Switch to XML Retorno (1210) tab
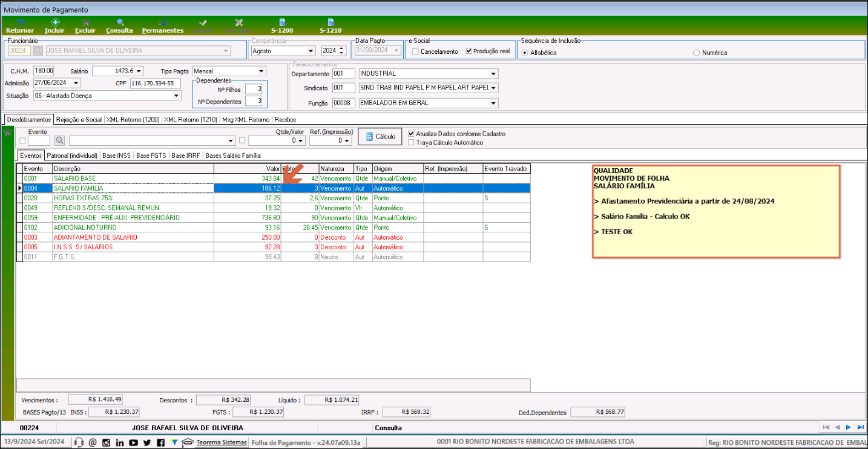 tap(191, 119)
